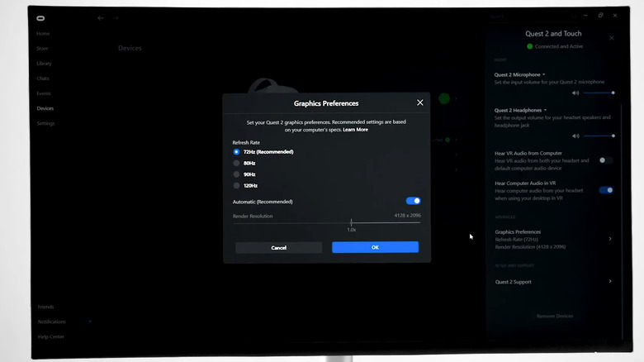This screenshot has width=644, height=362.
Task: Click the Refresh Rate label
Action: pos(246,142)
